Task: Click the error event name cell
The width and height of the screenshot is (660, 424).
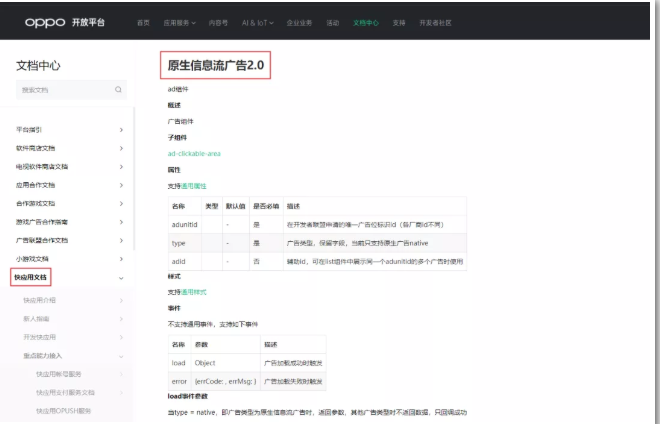Action: point(179,381)
